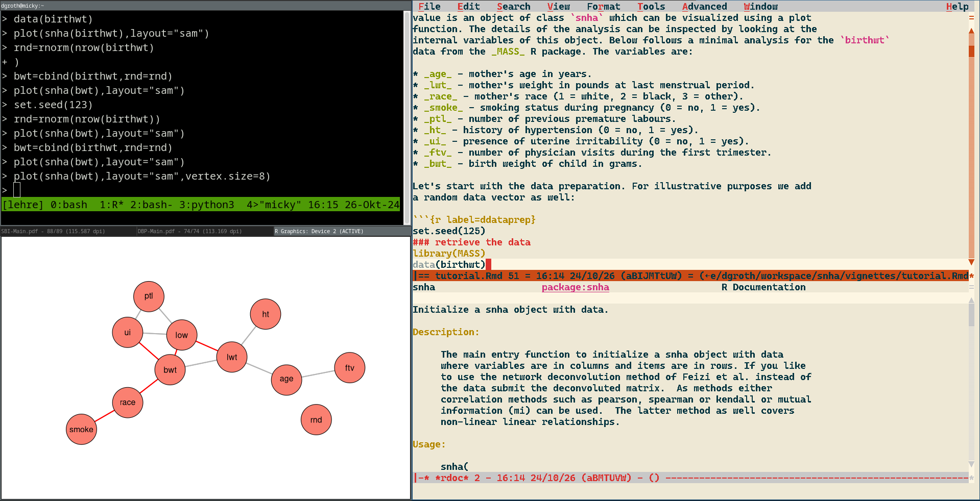980x501 pixels.
Task: Click the 'lwt' graph node
Action: [232, 357]
